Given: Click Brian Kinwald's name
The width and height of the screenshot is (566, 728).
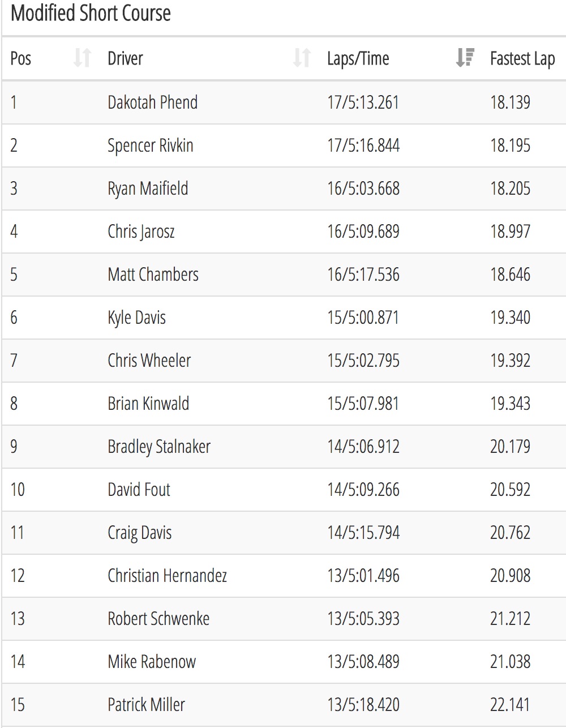Looking at the screenshot, I should [148, 404].
